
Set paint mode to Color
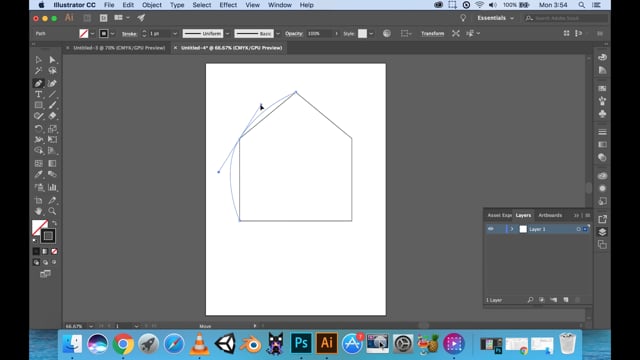click(x=36, y=251)
